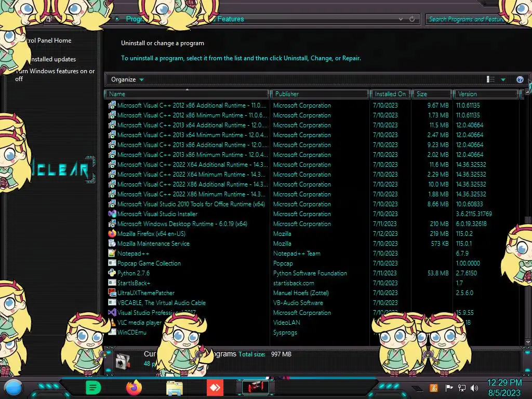
Task: Select the UltraUXThemePatcher icon
Action: 112,292
